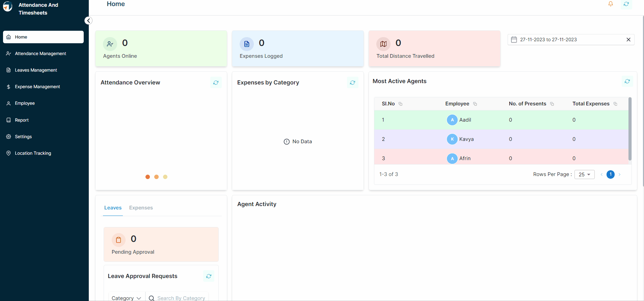
Task: Click the Agents Online icon
Action: coord(110,44)
